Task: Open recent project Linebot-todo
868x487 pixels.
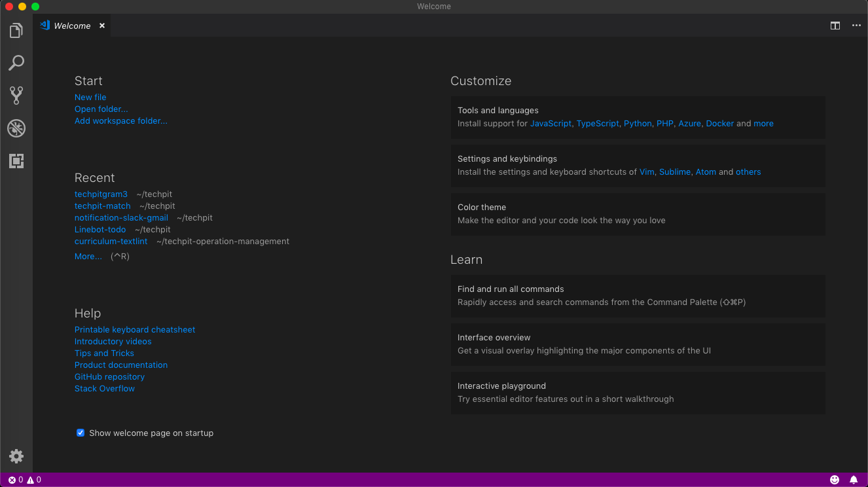Action: click(100, 229)
